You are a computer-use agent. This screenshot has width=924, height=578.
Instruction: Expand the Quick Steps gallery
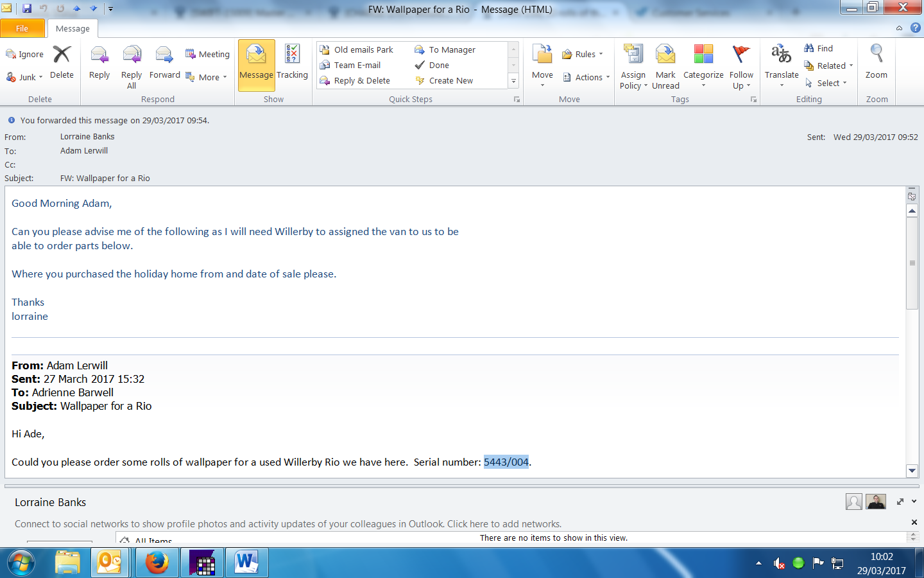pos(513,81)
